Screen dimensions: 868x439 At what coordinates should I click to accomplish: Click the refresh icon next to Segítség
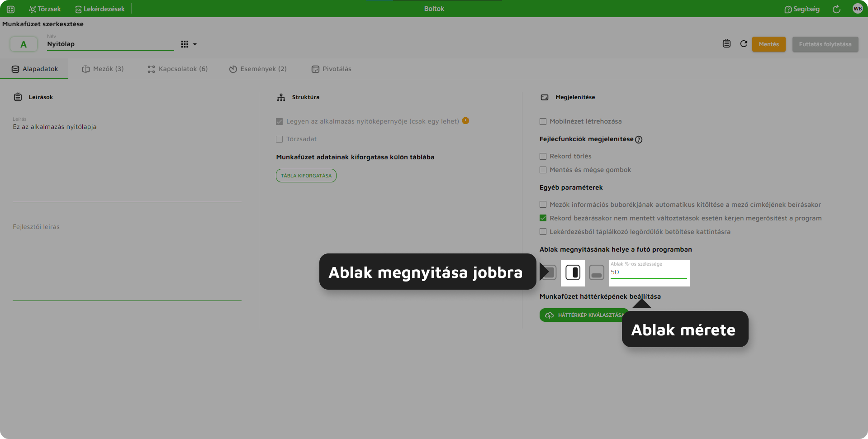click(836, 9)
